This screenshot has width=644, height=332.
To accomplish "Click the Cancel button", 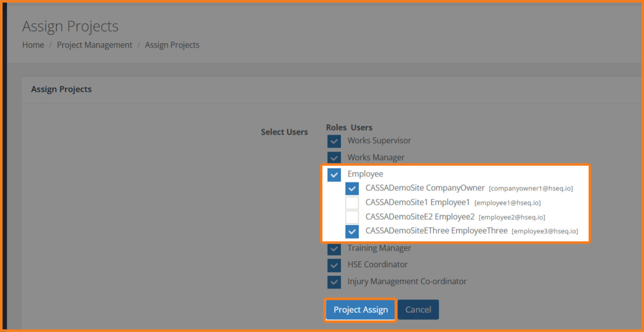I will 418,310.
